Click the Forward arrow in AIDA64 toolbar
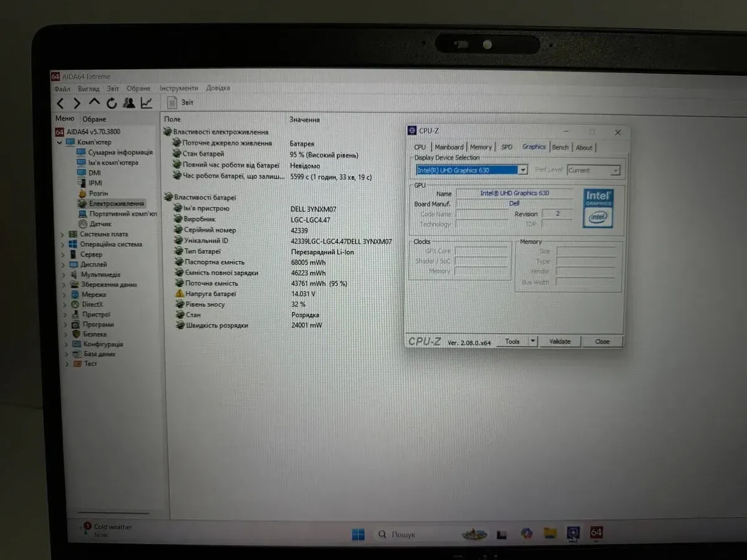 click(x=77, y=103)
